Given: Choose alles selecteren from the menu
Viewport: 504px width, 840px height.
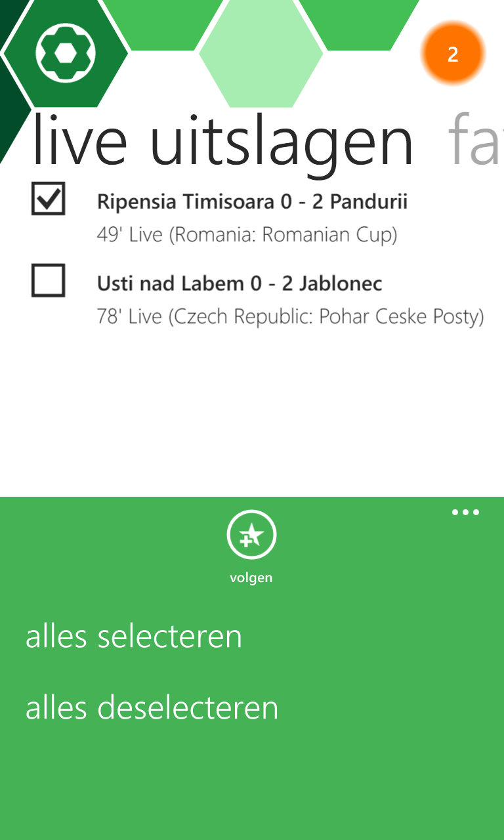Looking at the screenshot, I should (x=134, y=637).
